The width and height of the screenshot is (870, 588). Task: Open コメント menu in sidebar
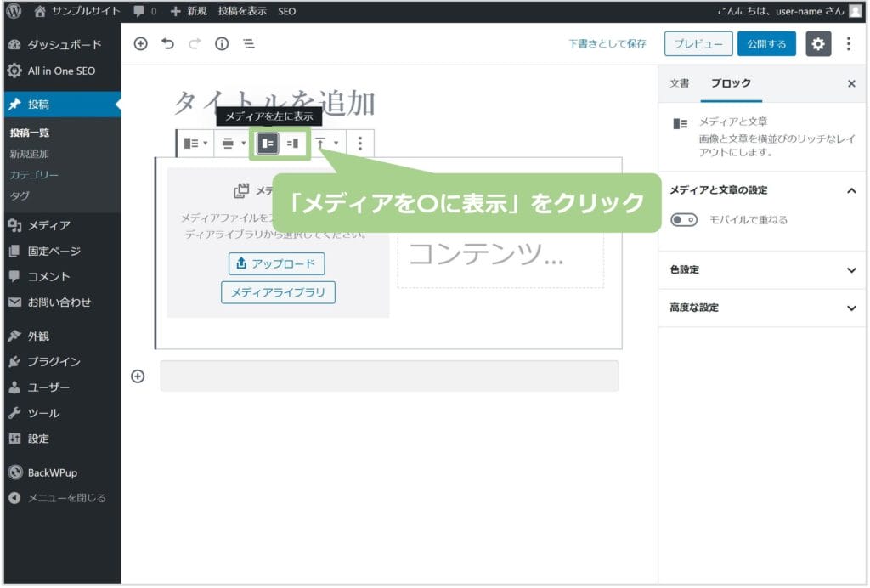tap(62, 277)
